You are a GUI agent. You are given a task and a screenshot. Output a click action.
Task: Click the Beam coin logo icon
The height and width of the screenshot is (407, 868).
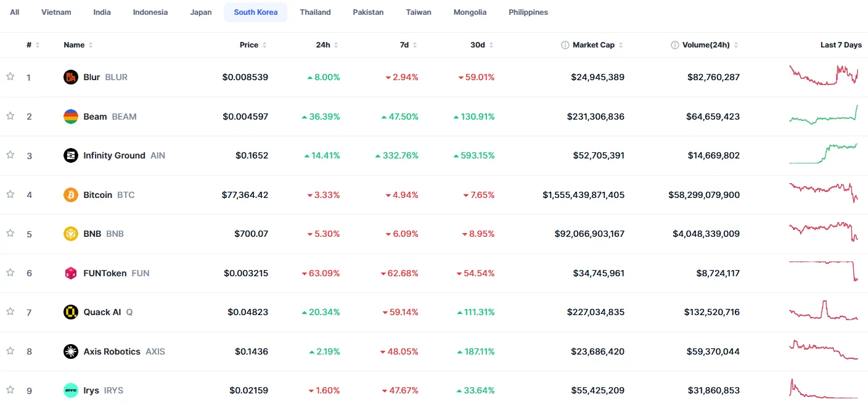pos(71,117)
